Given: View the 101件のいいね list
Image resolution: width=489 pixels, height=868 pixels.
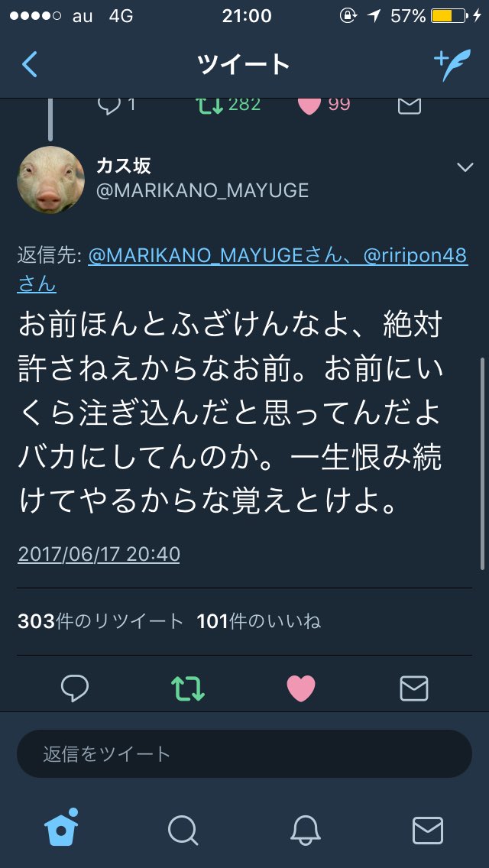Looking at the screenshot, I should coord(258,622).
